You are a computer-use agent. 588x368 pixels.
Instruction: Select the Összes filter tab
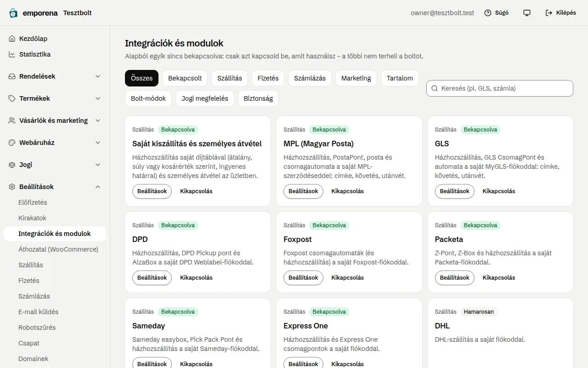(x=141, y=78)
